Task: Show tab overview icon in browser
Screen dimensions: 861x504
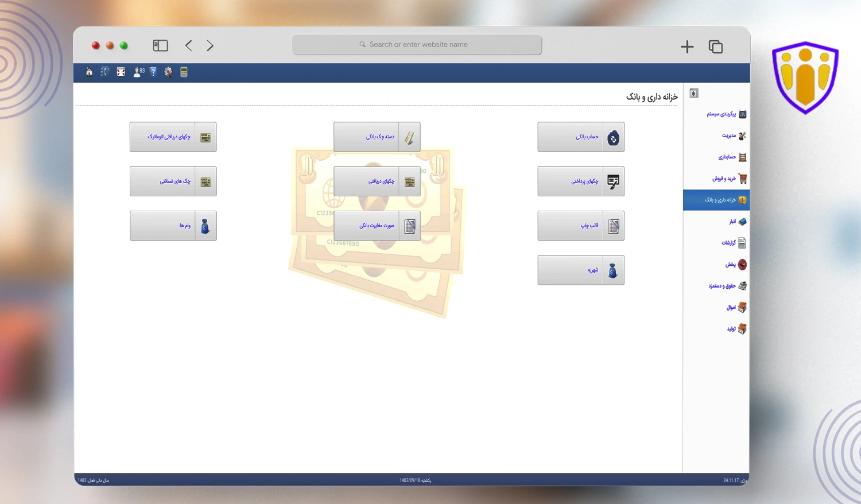Action: (x=716, y=46)
